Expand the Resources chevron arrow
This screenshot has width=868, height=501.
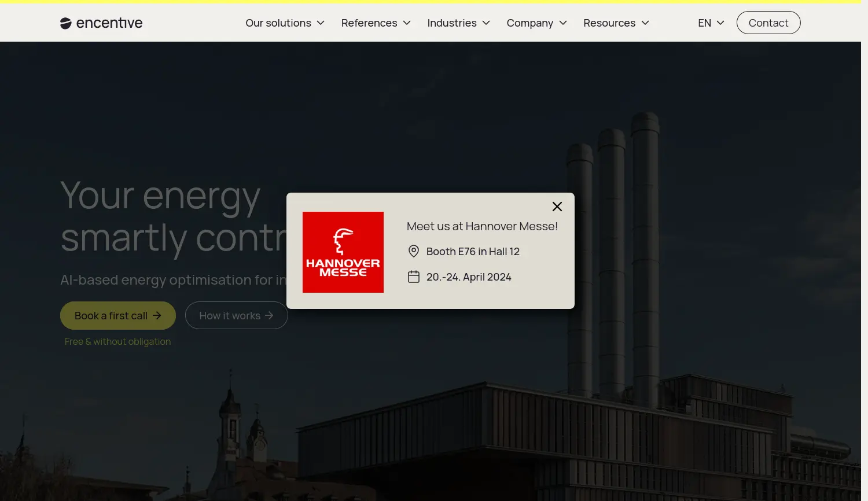point(645,23)
